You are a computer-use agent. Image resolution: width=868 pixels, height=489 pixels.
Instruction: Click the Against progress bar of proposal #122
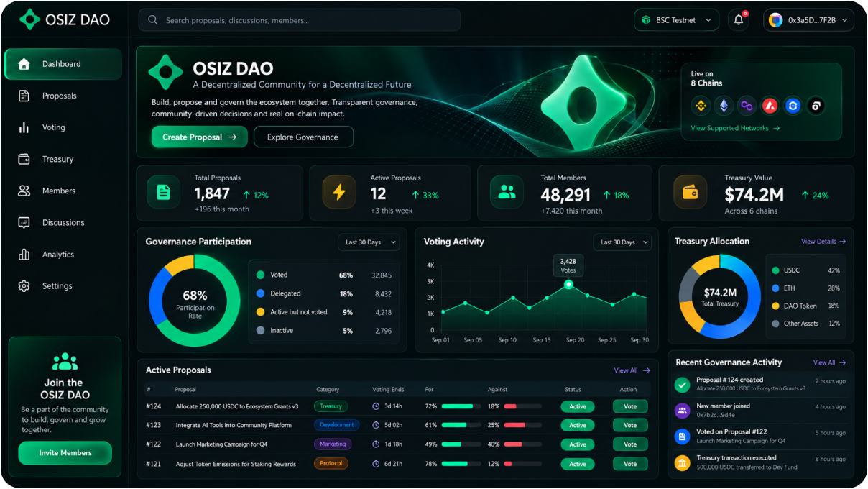[525, 444]
